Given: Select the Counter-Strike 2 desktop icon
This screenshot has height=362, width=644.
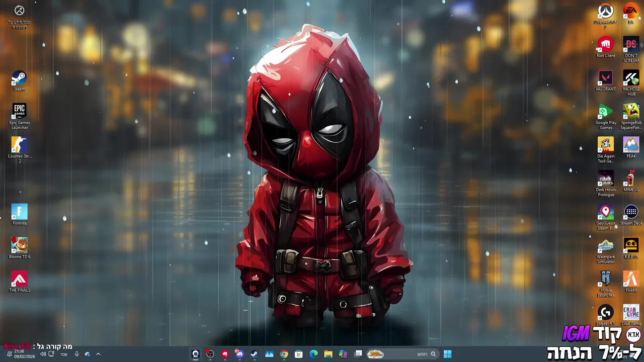Looking at the screenshot, I should 19,150.
